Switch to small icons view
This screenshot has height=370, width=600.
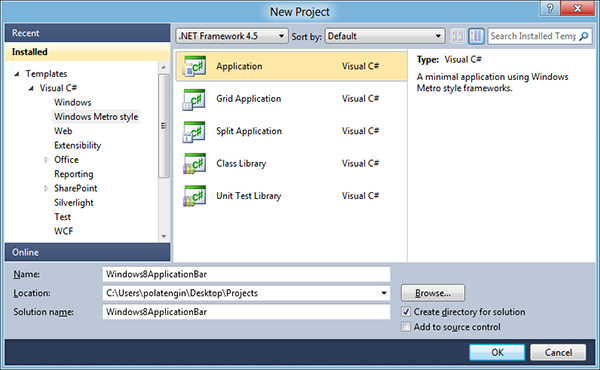458,36
